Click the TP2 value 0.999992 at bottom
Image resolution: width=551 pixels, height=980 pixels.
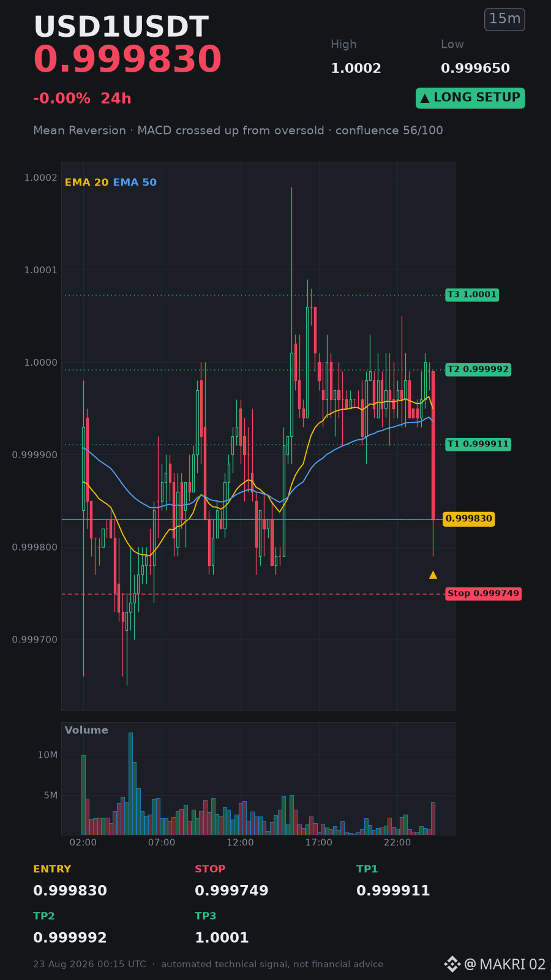[x=70, y=938]
